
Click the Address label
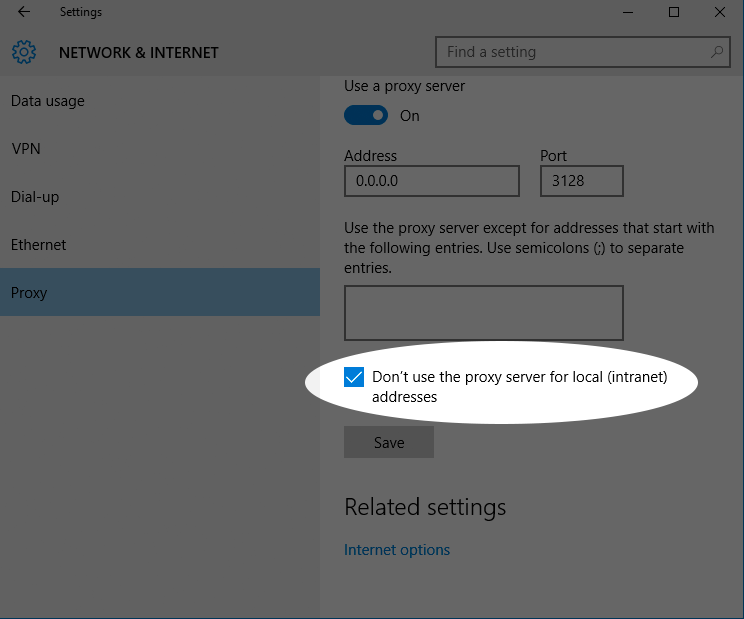(x=370, y=156)
